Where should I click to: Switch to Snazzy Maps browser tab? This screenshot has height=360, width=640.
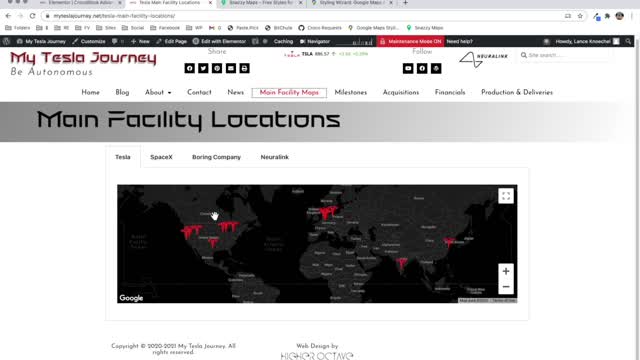[262, 3]
